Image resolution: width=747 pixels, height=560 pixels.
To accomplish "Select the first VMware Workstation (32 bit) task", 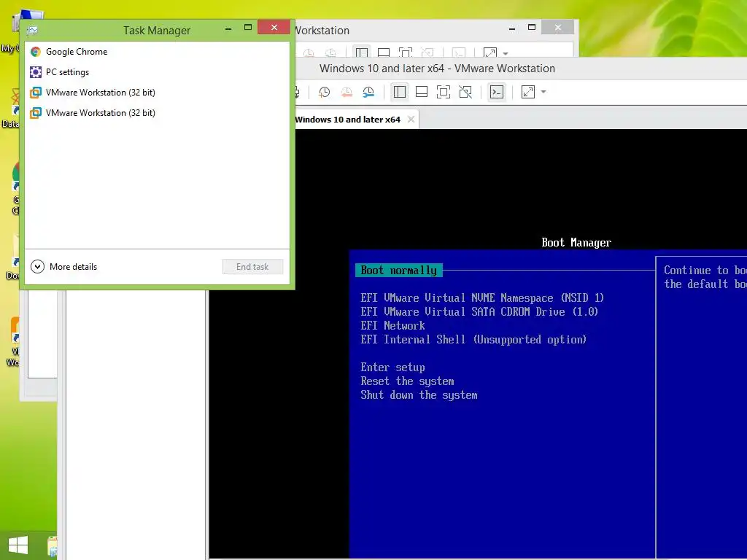I will (x=158, y=93).
